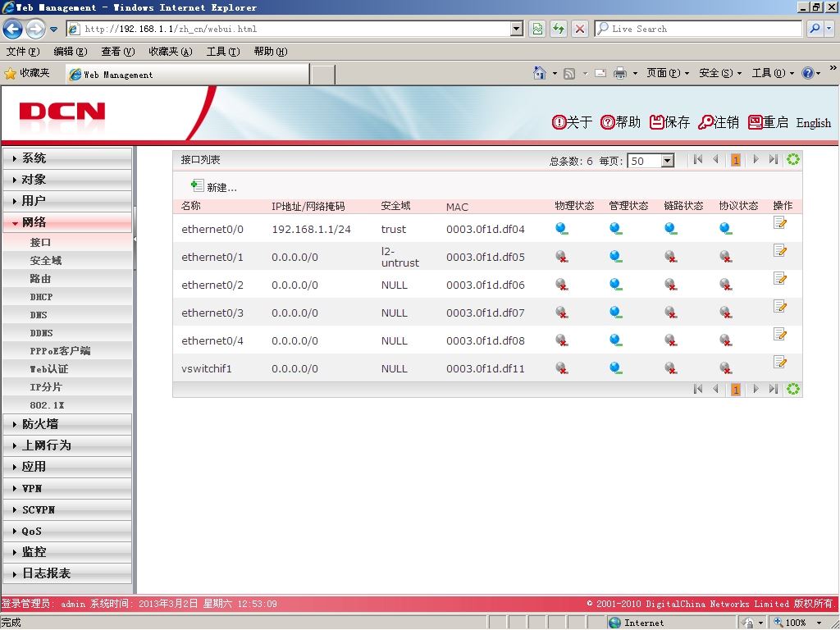Go to first page in bottom pager
The width and height of the screenshot is (840, 630).
(697, 389)
